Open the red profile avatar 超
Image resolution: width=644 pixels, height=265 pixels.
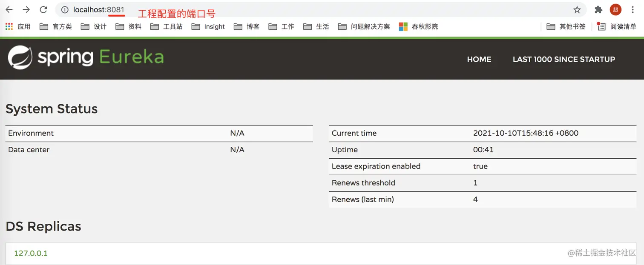pos(615,9)
